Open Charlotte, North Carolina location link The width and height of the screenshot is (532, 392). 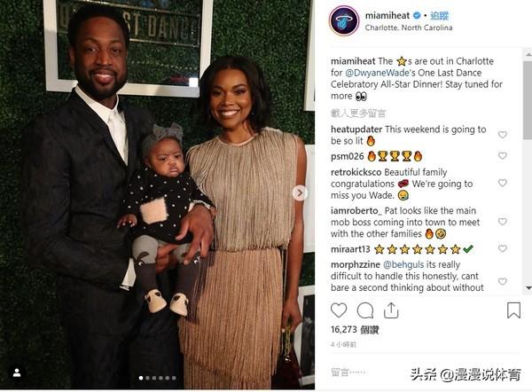[409, 27]
